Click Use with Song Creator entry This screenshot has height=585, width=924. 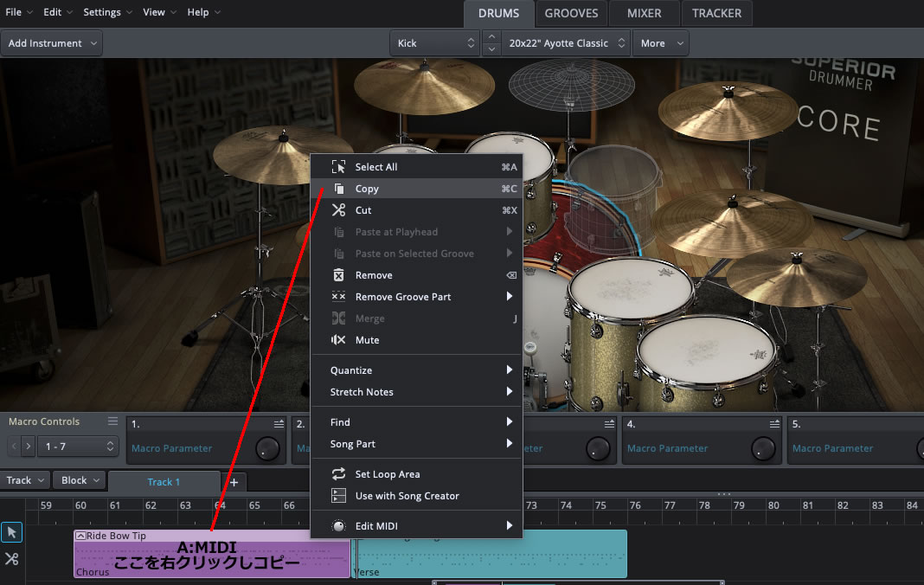coord(407,496)
